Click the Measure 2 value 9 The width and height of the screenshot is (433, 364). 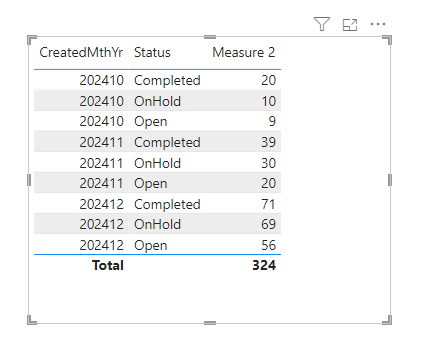tap(272, 121)
